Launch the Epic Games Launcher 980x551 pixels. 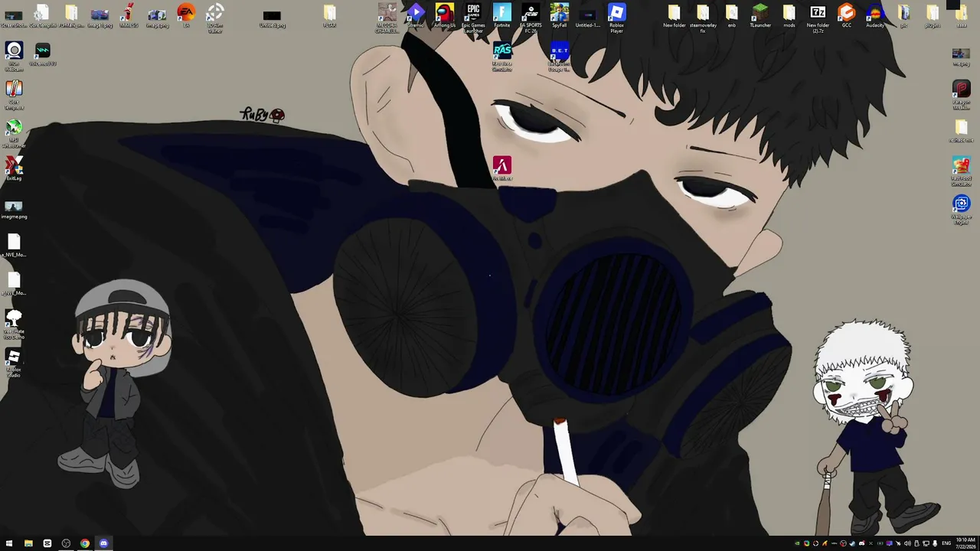473,17
